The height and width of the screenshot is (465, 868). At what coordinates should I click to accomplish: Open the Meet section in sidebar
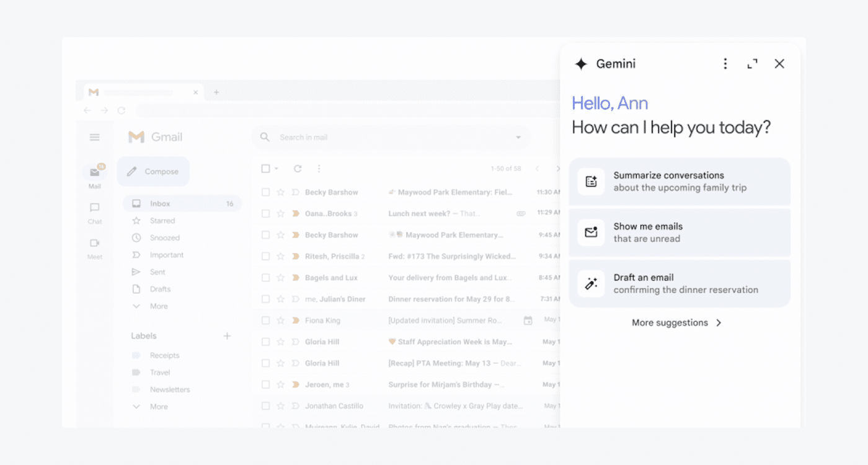(x=95, y=247)
